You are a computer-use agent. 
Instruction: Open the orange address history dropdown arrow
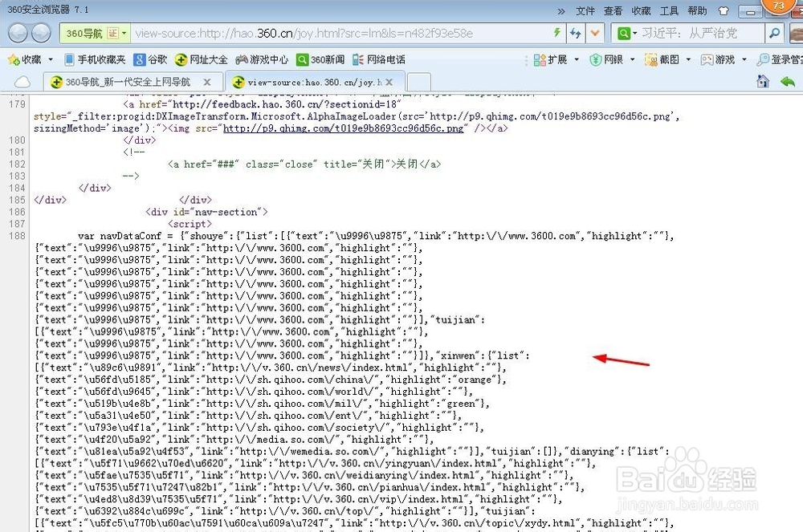(x=594, y=33)
